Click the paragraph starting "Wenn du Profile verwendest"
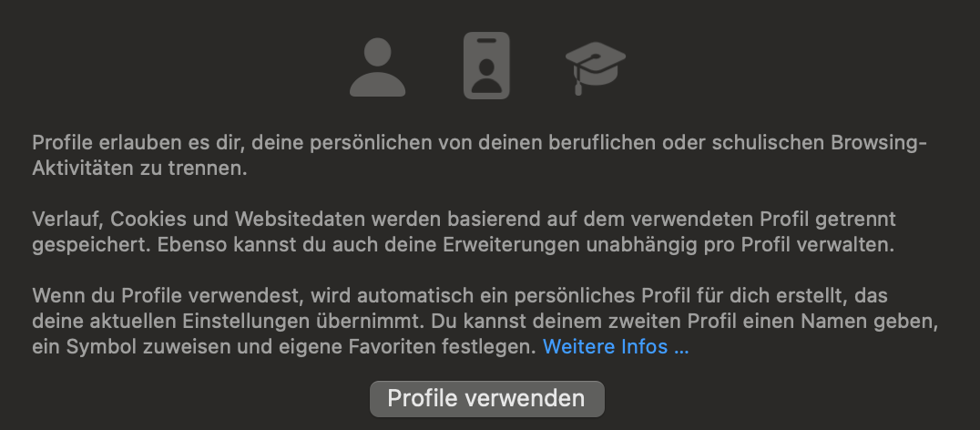The width and height of the screenshot is (980, 430). pyautogui.click(x=485, y=321)
